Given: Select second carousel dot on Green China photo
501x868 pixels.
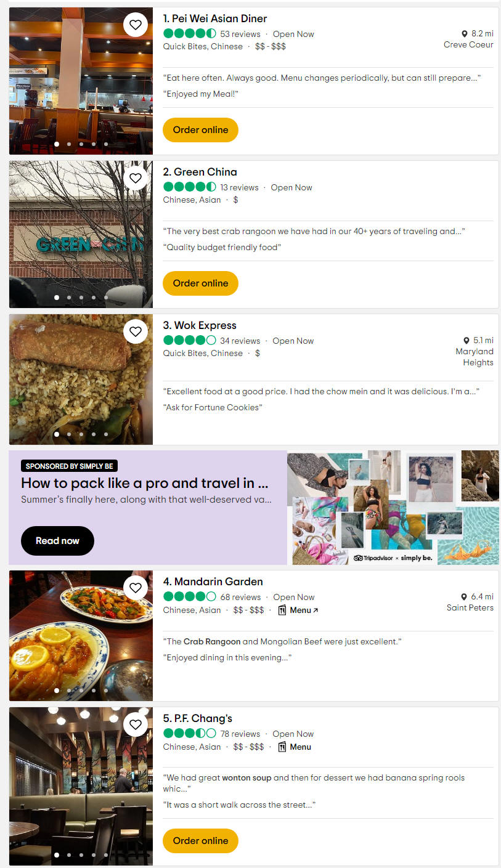Looking at the screenshot, I should point(69,298).
